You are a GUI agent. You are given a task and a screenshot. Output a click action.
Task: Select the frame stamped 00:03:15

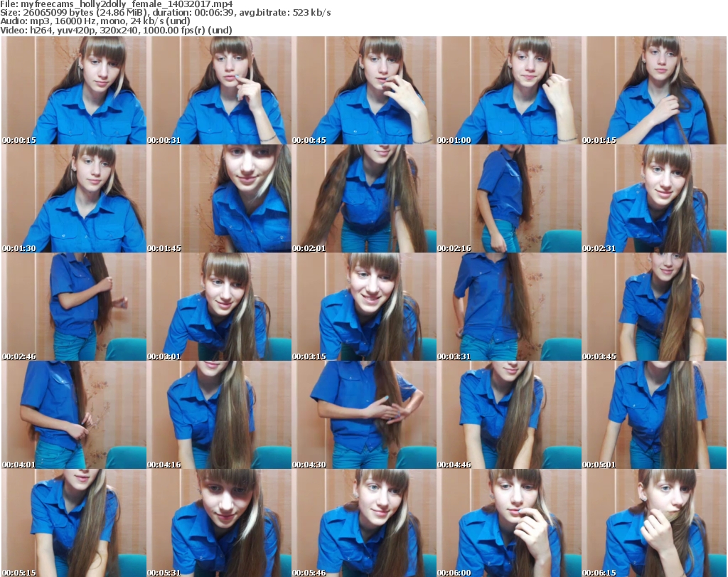[x=364, y=307]
